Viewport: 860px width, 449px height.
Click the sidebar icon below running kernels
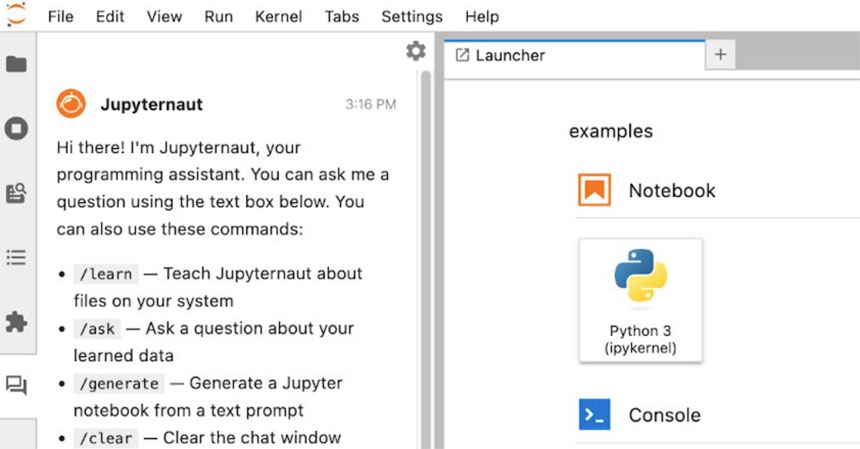[16, 193]
